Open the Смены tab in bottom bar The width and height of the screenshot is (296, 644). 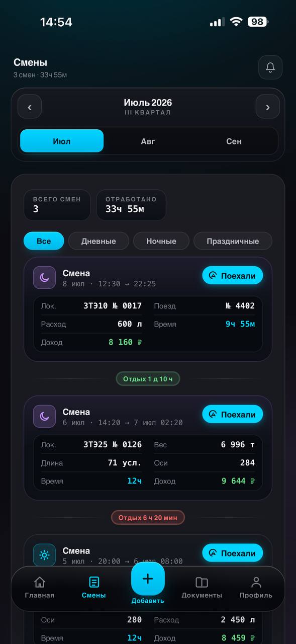pos(94,588)
